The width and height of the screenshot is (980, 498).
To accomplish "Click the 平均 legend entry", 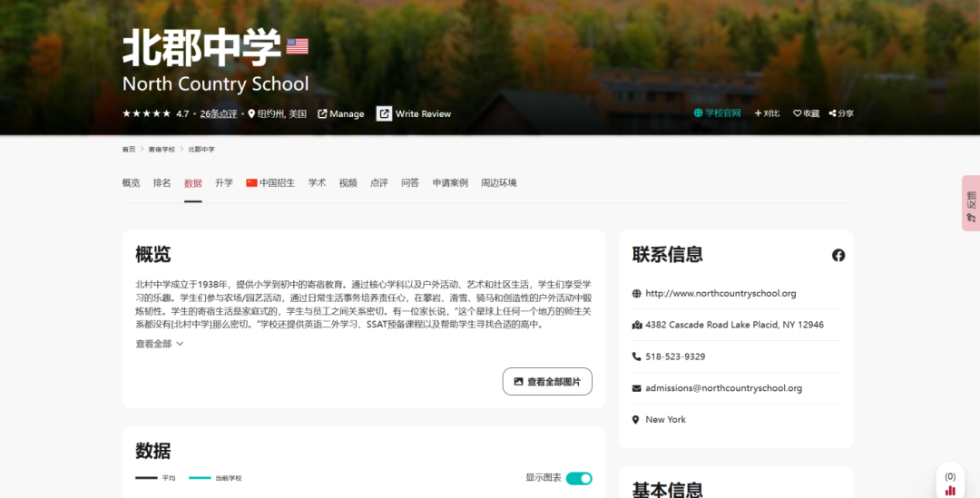I will [156, 478].
